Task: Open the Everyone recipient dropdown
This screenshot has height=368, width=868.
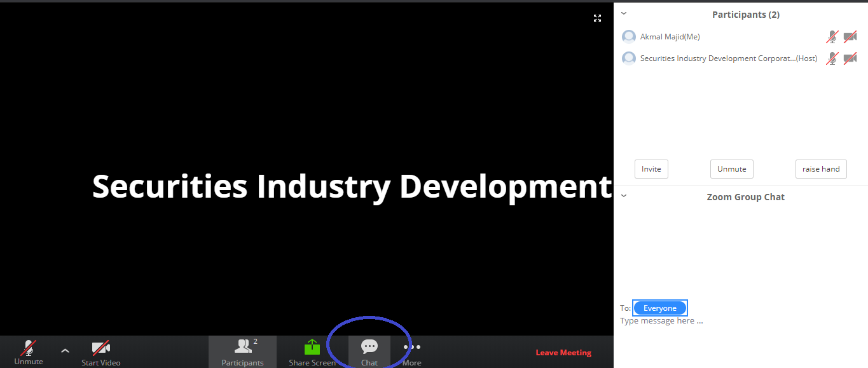Action: coord(660,308)
